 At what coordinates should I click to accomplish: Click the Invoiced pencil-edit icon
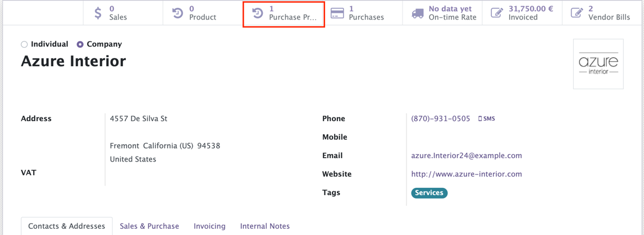(496, 13)
